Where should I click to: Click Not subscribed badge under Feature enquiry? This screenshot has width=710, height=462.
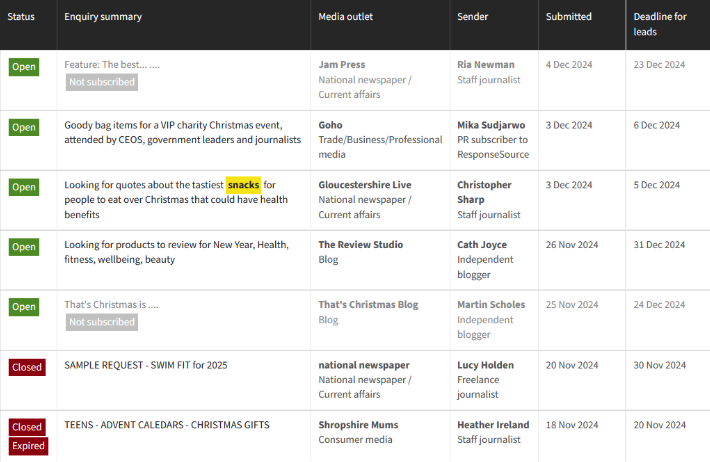(102, 82)
